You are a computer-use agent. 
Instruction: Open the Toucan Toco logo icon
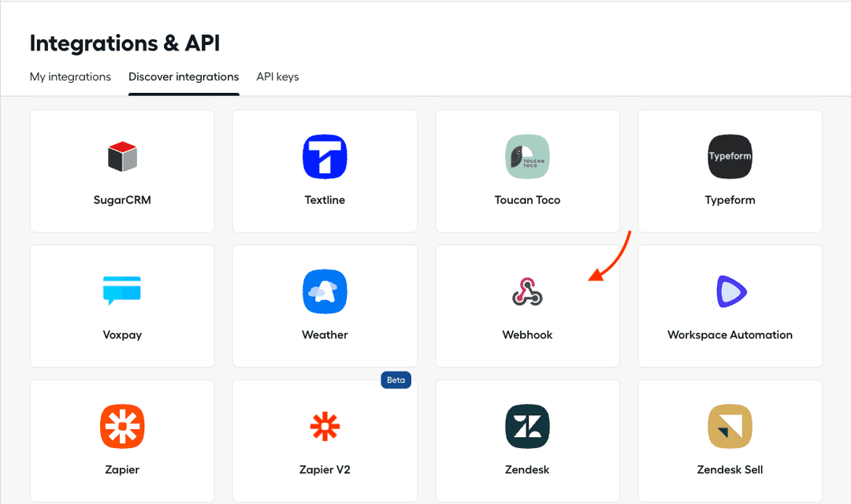(x=527, y=157)
